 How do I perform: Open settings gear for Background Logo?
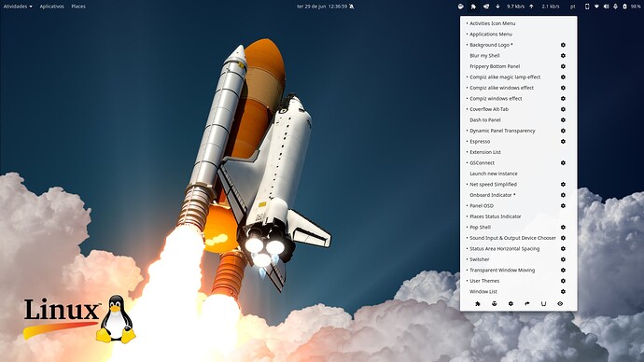563,45
